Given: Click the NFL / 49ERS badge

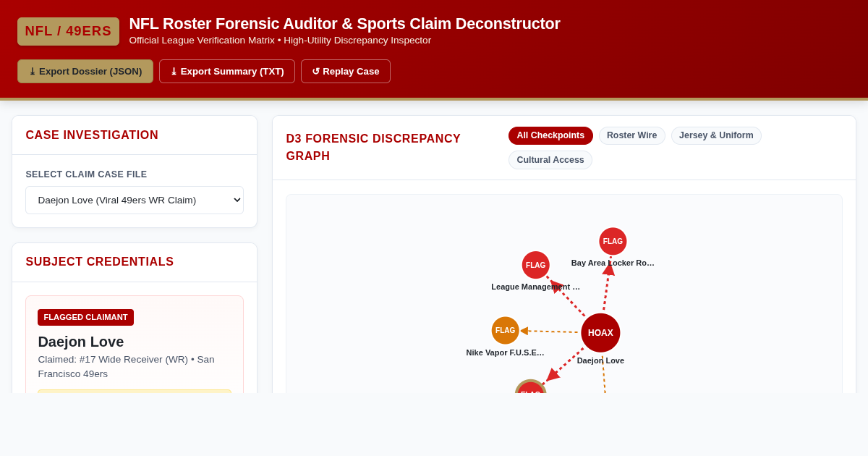Looking at the screenshot, I should click(x=68, y=31).
